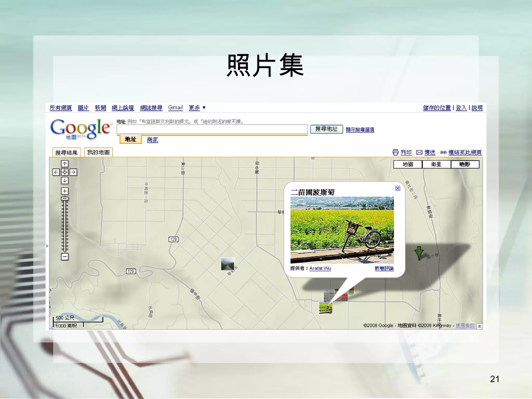This screenshot has height=399, width=532.
Task: Close the 二苗圃波斯菊 info balloon
Action: [x=398, y=188]
